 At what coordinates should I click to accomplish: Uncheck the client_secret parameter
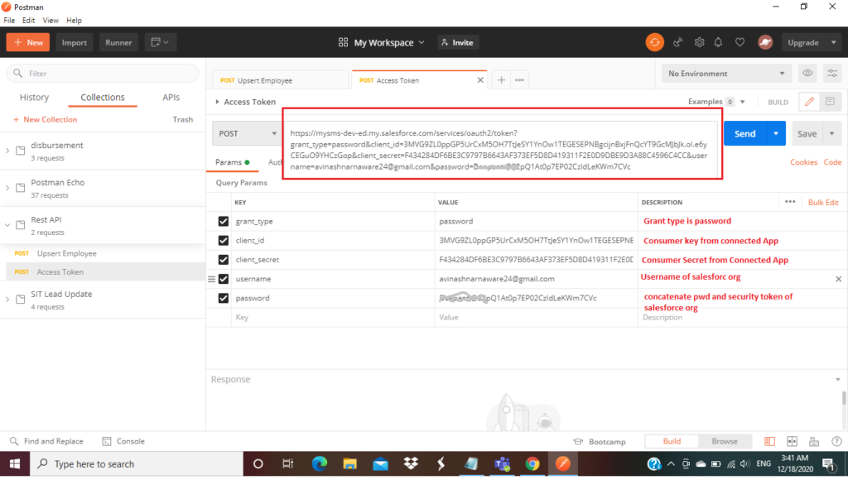[224, 260]
